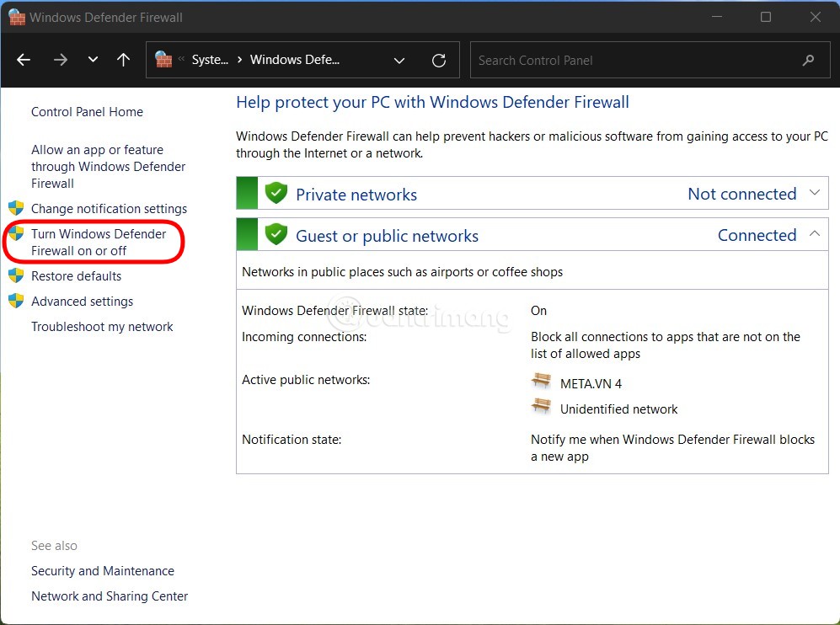Collapse the Guest or public networks section
The image size is (840, 625).
coord(815,235)
